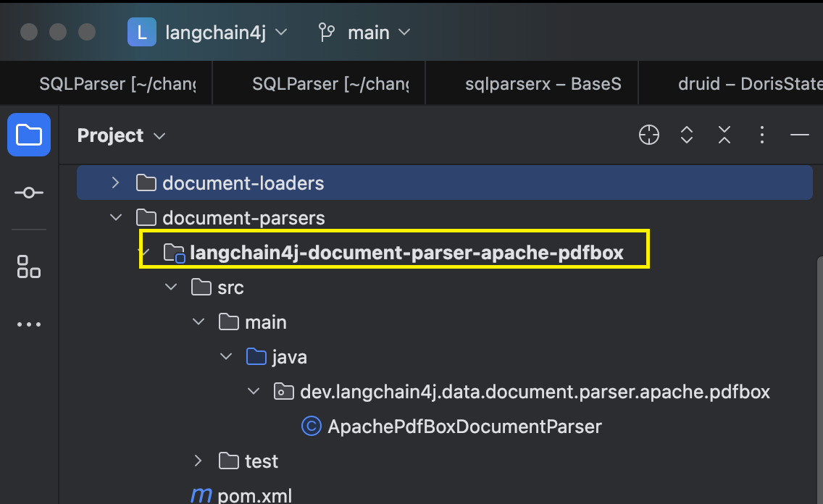Open the Project tool window folder icon

29,135
